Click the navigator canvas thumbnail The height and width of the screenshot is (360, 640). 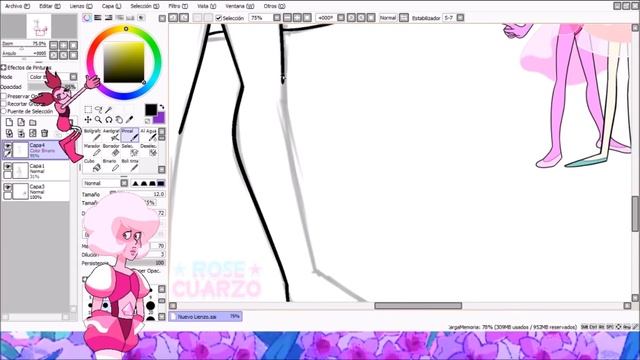click(39, 26)
